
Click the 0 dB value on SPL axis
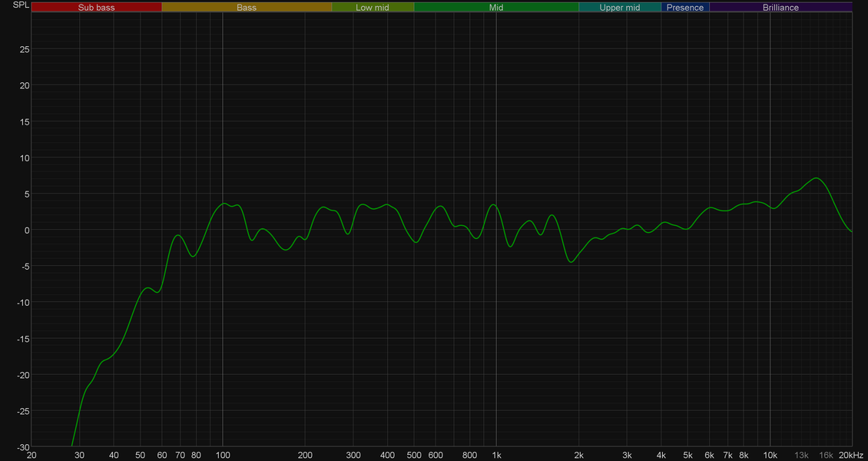click(x=27, y=230)
